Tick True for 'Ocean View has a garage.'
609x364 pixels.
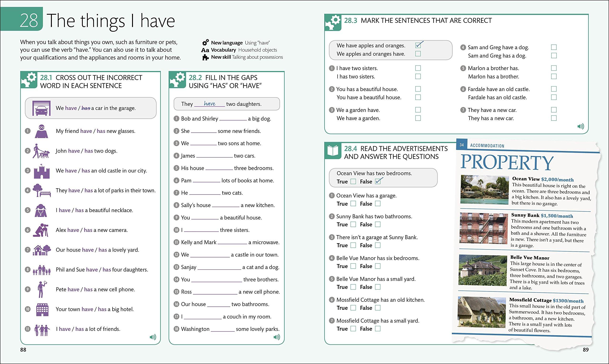pyautogui.click(x=353, y=204)
